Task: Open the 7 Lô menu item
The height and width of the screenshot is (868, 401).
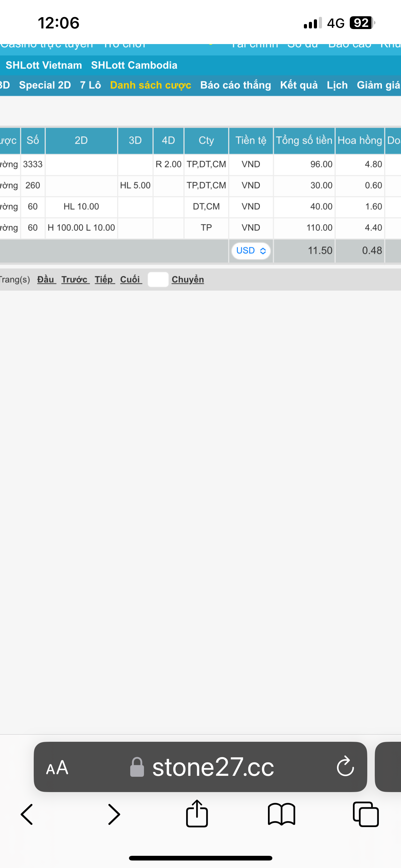Action: (90, 85)
